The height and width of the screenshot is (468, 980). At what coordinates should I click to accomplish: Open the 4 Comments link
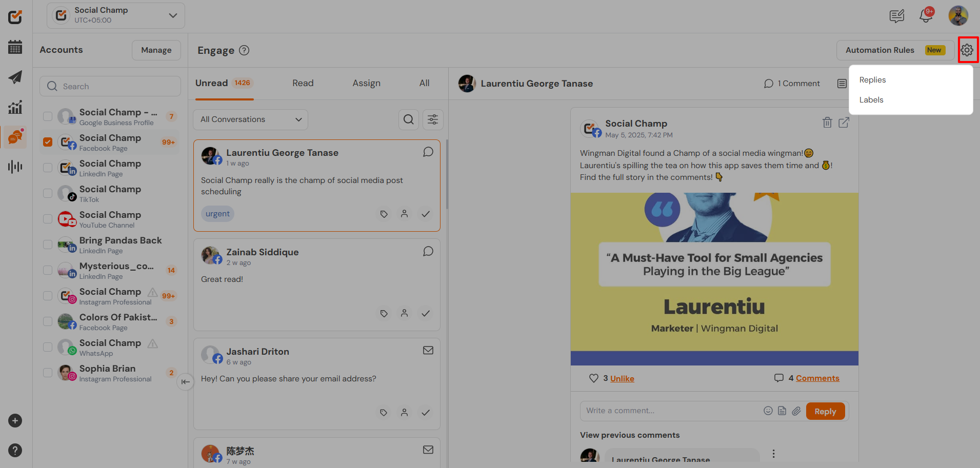[817, 378]
